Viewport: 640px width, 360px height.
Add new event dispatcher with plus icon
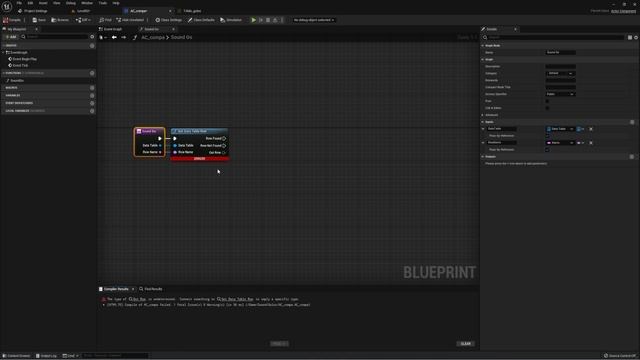click(x=92, y=103)
